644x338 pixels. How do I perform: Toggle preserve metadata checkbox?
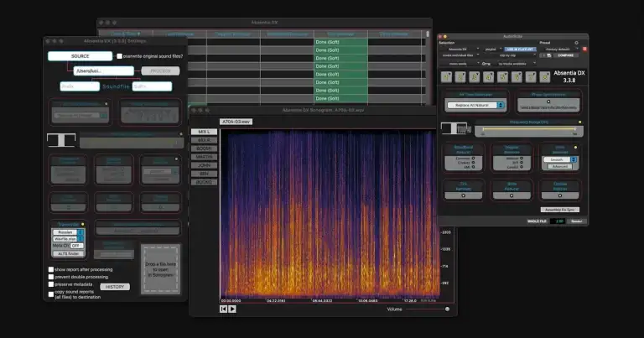pyautogui.click(x=51, y=284)
